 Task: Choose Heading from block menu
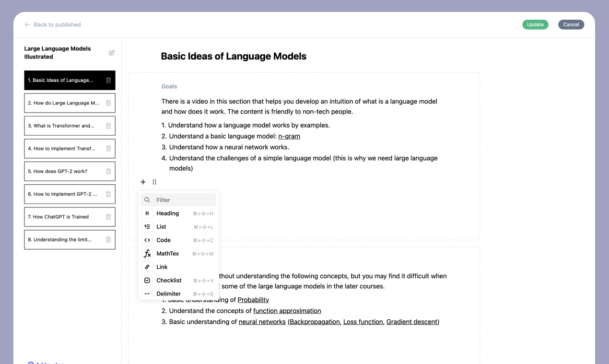pyautogui.click(x=178, y=213)
